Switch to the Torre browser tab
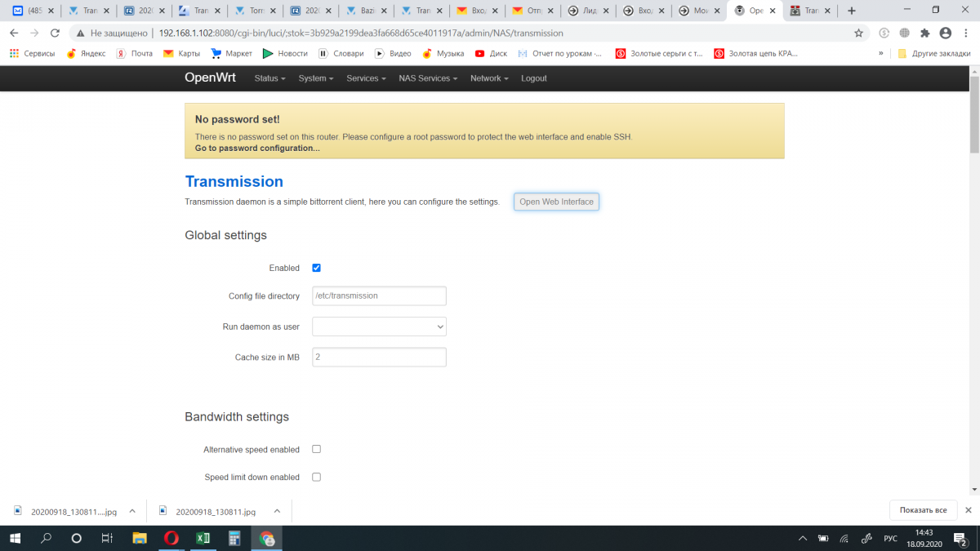This screenshot has height=551, width=980. [255, 11]
